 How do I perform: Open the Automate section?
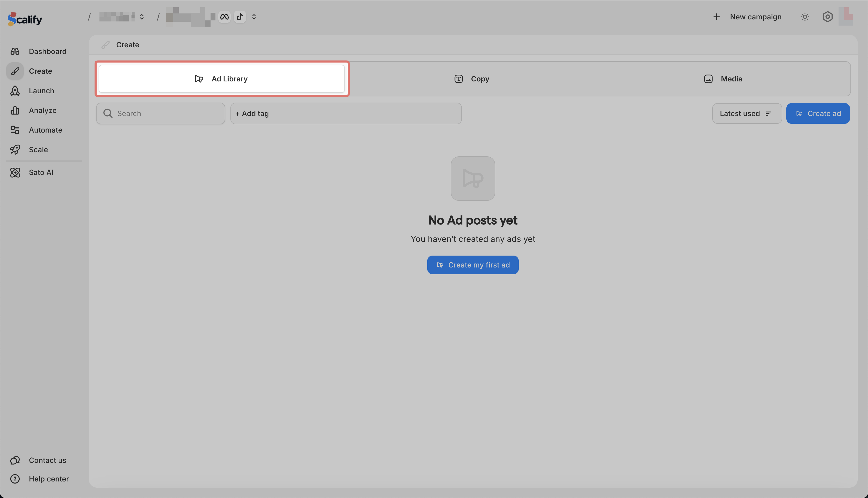point(45,130)
